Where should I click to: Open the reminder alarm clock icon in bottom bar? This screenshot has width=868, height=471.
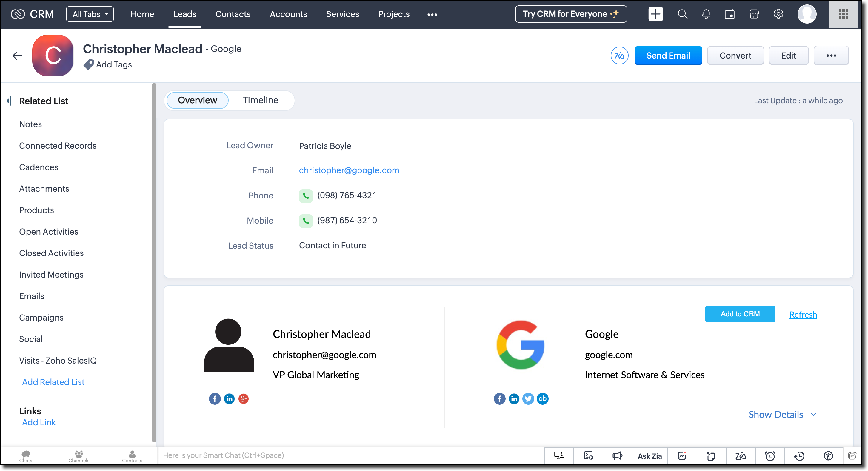coord(770,456)
